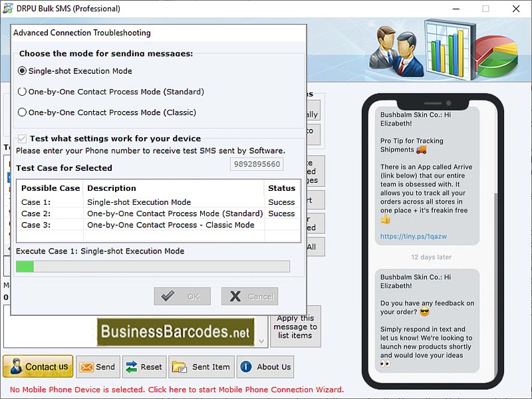Click the https://tiny.ps/1qazw link
The width and height of the screenshot is (532, 399).
point(413,236)
